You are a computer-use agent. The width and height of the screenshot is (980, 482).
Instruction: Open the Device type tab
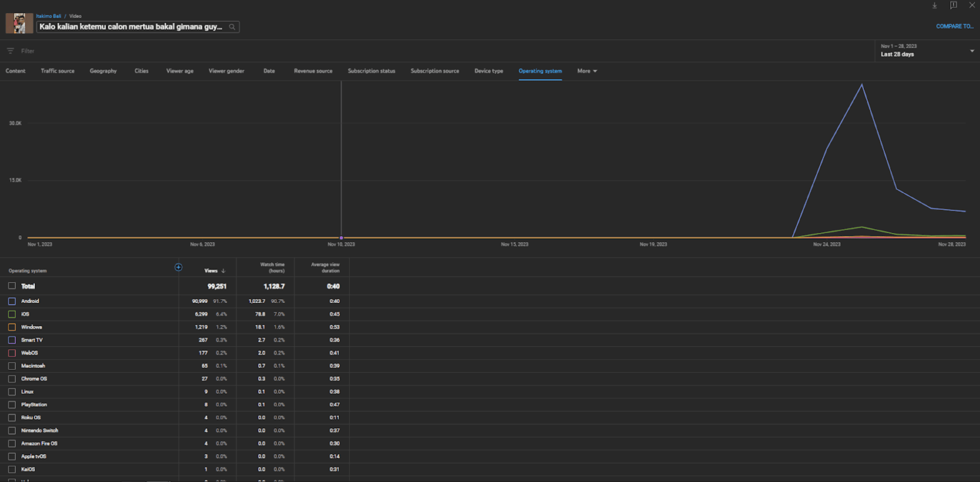(489, 71)
